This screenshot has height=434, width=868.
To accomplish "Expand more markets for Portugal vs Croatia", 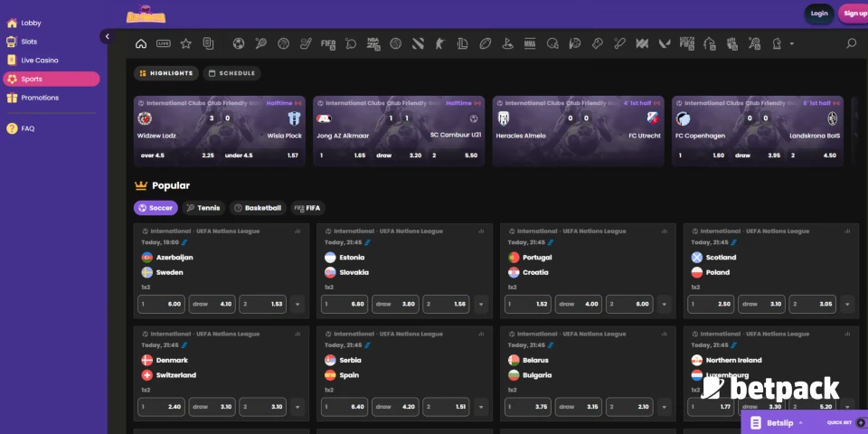I will click(666, 305).
